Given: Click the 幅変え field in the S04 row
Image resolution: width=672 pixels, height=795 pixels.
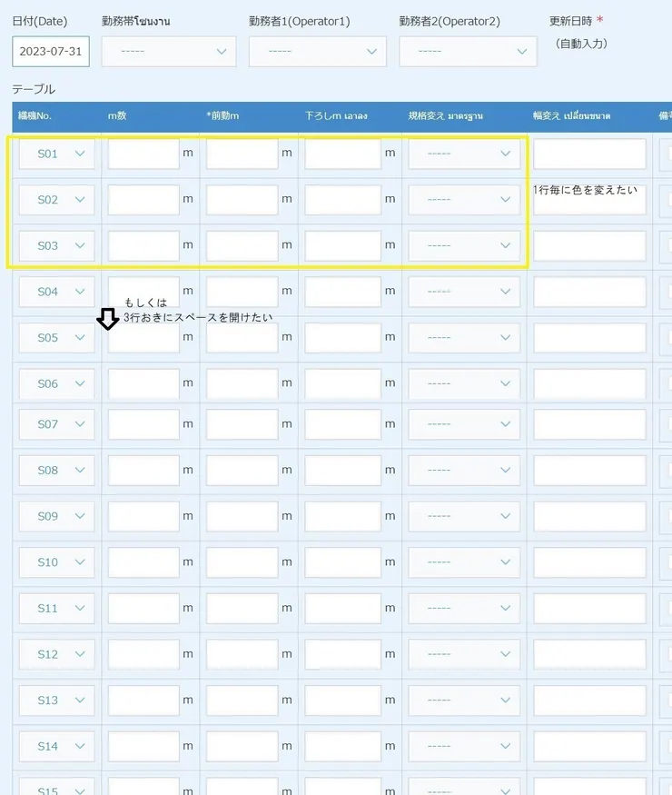Looking at the screenshot, I should pos(589,292).
